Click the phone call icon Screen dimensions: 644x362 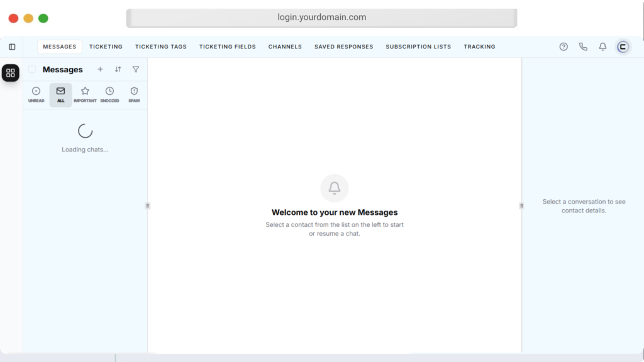point(583,47)
